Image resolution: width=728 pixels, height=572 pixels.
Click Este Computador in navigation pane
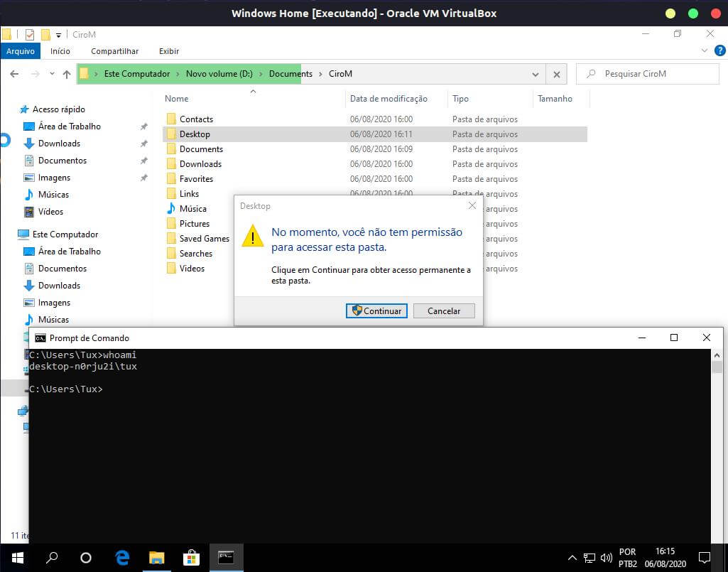pos(65,234)
